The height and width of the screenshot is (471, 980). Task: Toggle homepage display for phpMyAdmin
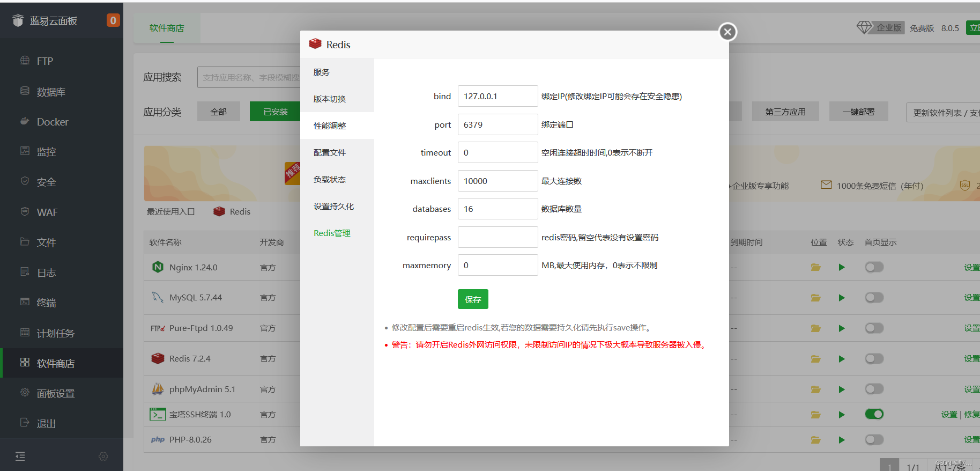click(x=874, y=389)
